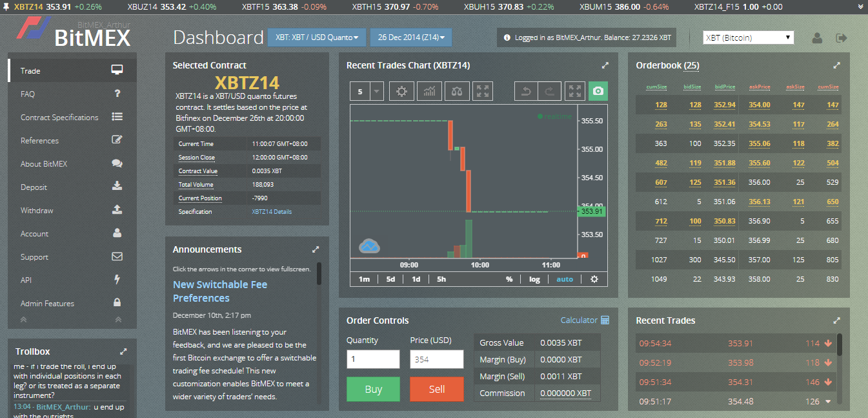
Task: Click the compare scales icon
Action: pyautogui.click(x=457, y=91)
